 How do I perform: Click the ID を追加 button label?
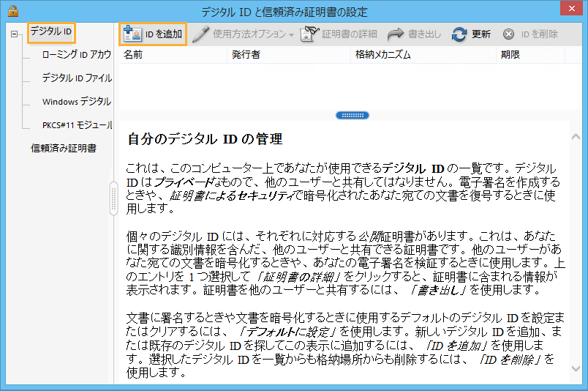tap(164, 34)
